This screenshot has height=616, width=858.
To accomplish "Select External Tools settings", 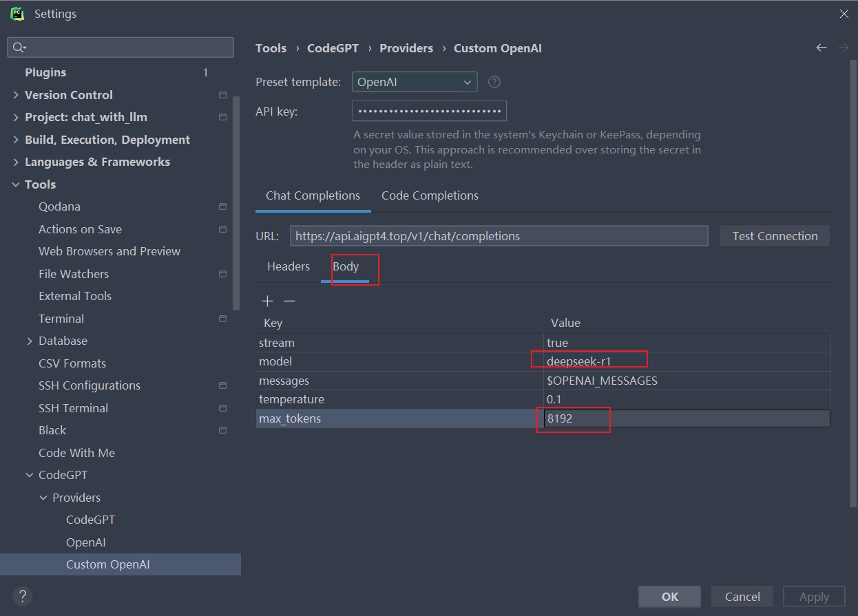I will click(x=75, y=296).
